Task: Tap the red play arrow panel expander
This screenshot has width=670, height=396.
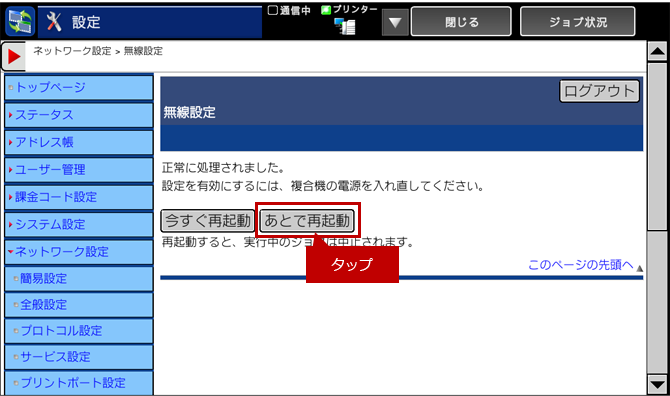Action: tap(14, 56)
